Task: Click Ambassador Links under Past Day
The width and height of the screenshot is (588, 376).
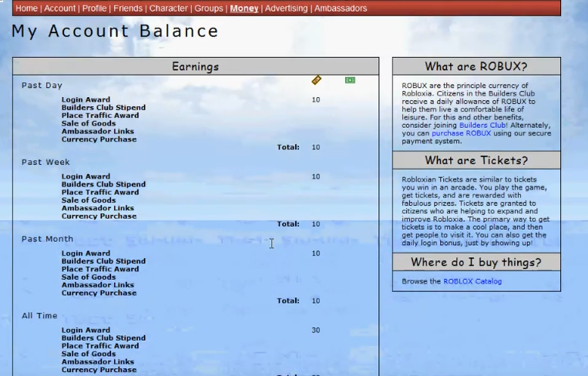Action: coord(98,131)
